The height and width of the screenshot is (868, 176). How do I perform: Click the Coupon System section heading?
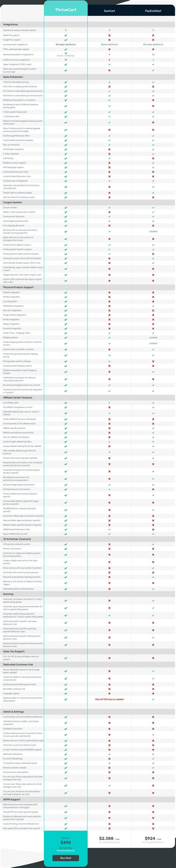(x=13, y=202)
